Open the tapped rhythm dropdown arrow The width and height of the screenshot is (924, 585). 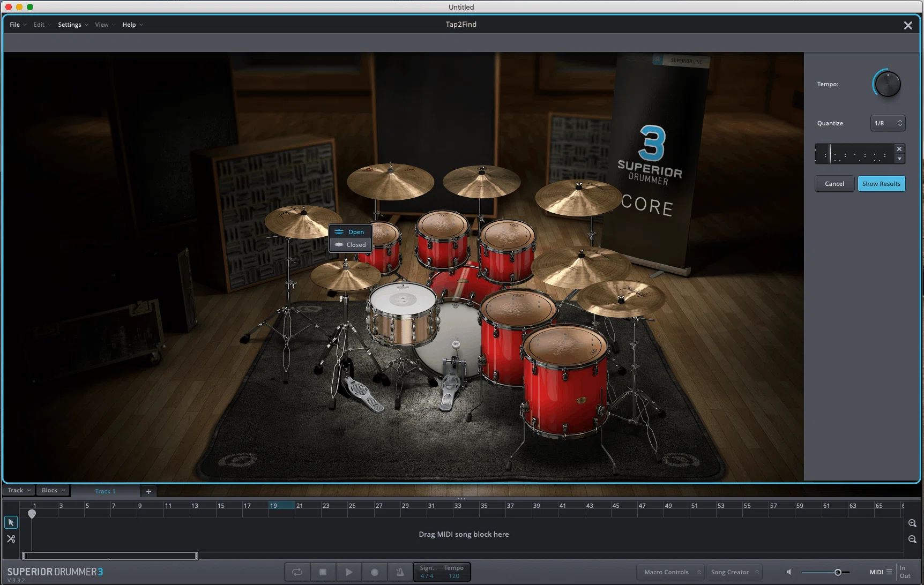(899, 159)
